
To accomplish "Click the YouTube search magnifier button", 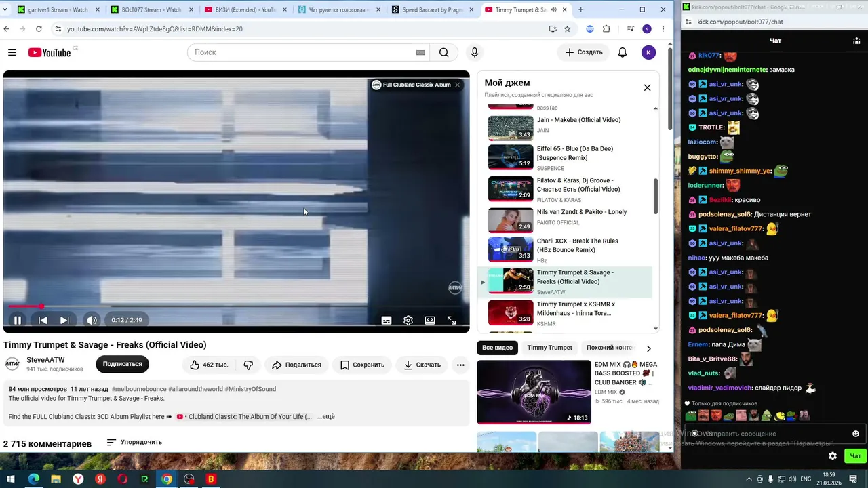I will (x=444, y=52).
